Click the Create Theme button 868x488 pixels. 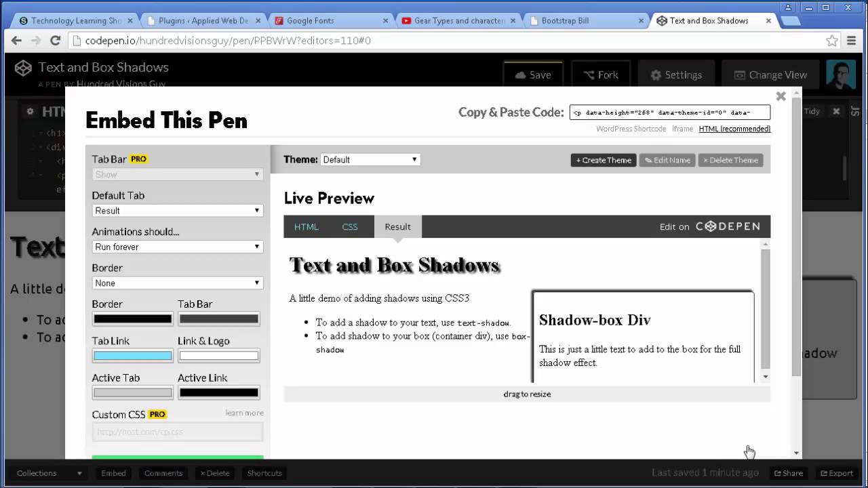click(x=604, y=160)
